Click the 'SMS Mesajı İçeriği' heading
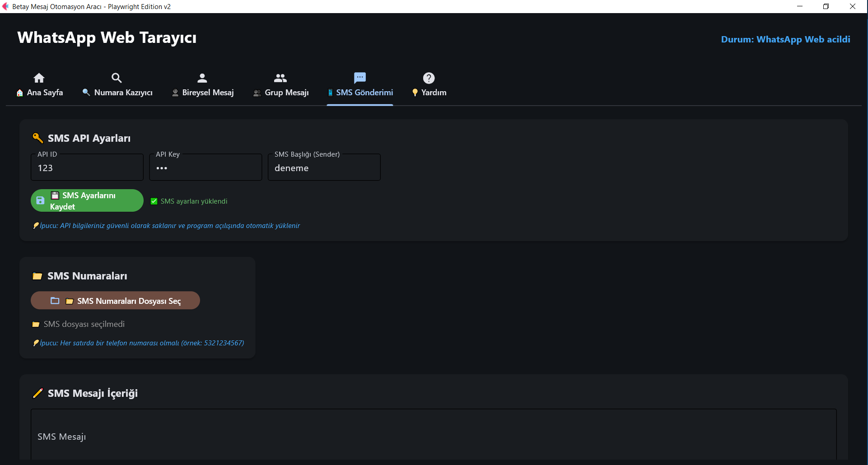The image size is (868, 465). [x=93, y=393]
